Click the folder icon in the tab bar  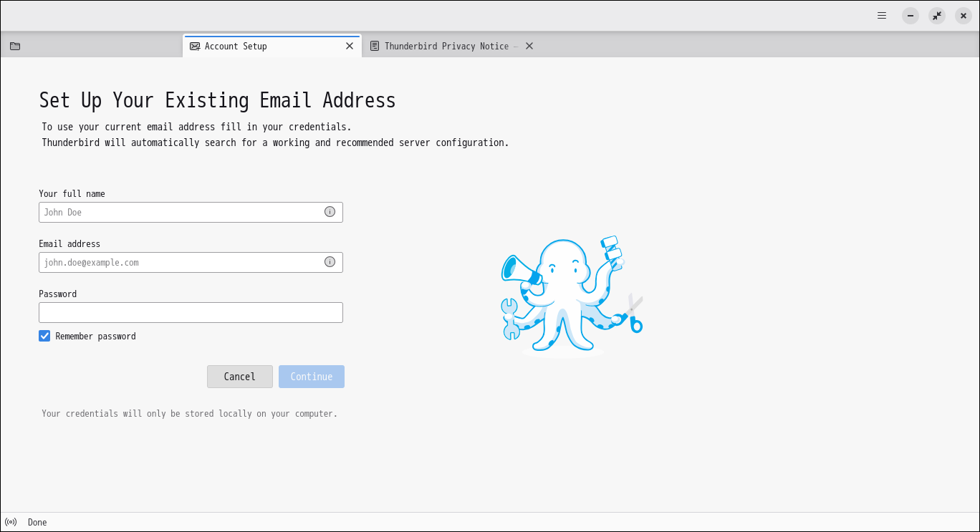(15, 46)
